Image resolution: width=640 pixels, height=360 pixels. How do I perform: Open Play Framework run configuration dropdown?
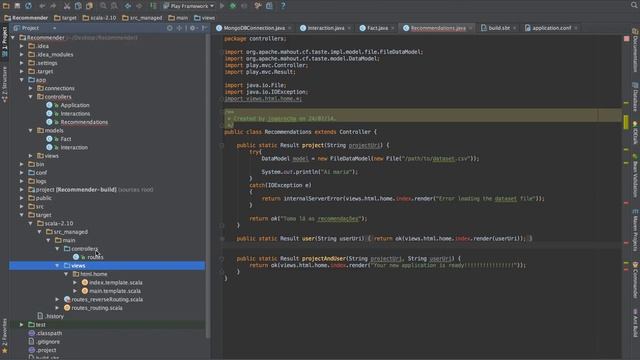(188, 6)
